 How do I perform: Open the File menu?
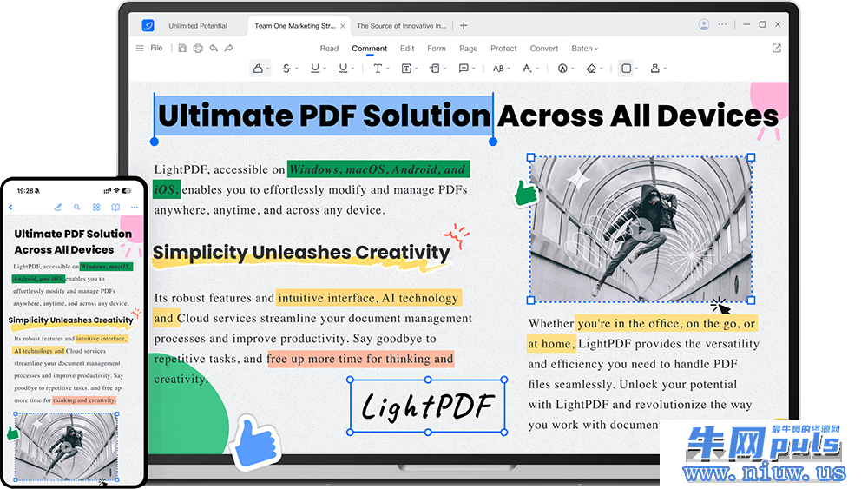coord(156,48)
